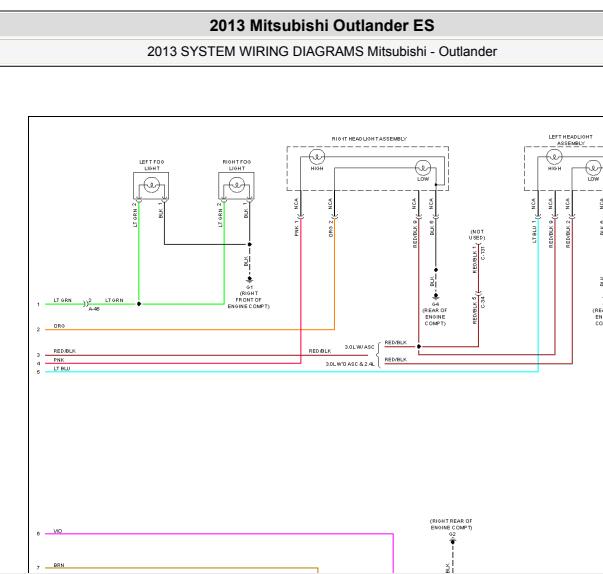Select the "3.0L W/ ASC" option text
603x574 pixels.
point(359,347)
